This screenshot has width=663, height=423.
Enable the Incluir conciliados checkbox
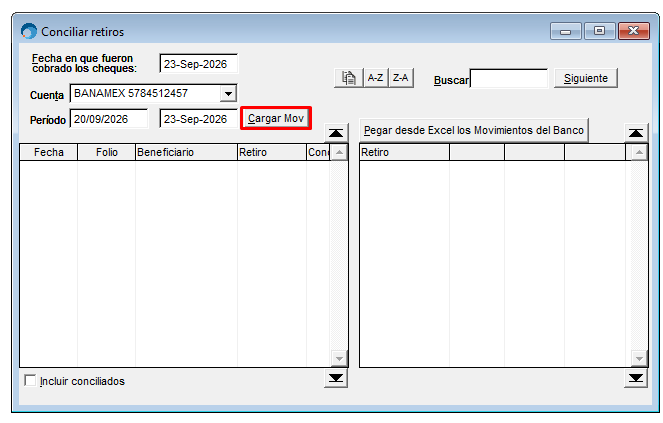[x=30, y=381]
